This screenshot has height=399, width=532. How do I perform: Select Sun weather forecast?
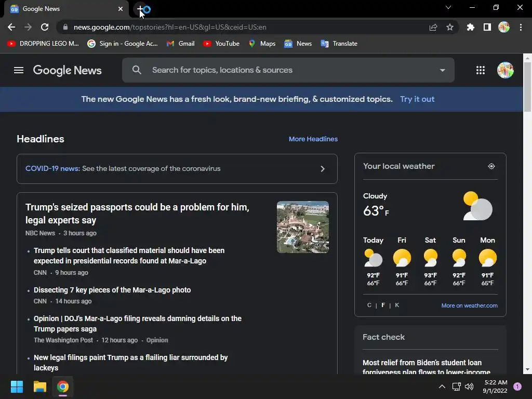pyautogui.click(x=459, y=262)
